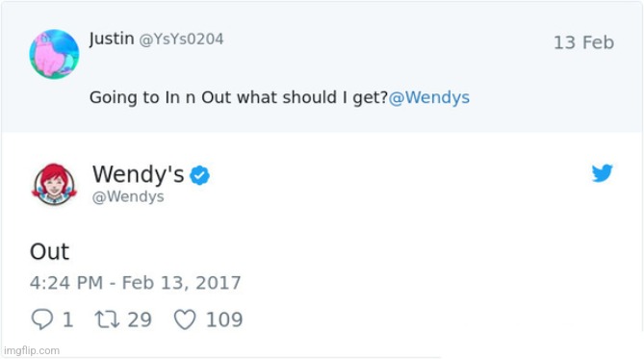The width and height of the screenshot is (644, 359).
Task: Click the retweet count 29
Action: [140, 320]
